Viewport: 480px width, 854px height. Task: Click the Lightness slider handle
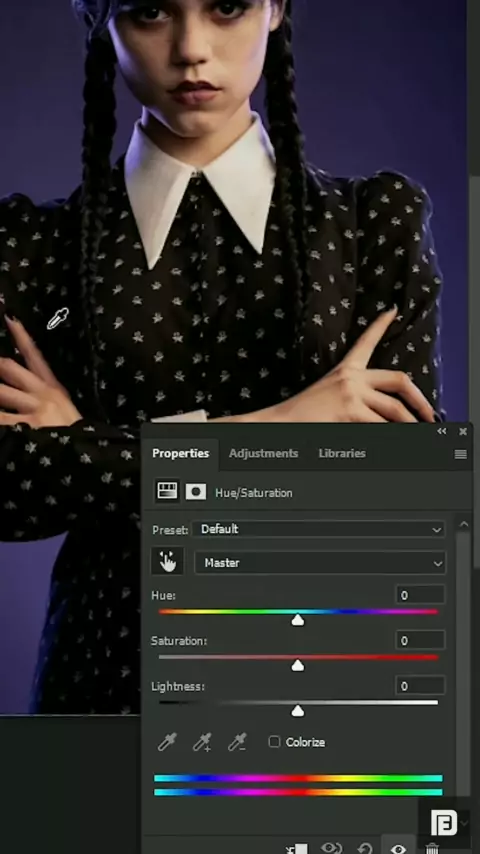click(x=297, y=711)
